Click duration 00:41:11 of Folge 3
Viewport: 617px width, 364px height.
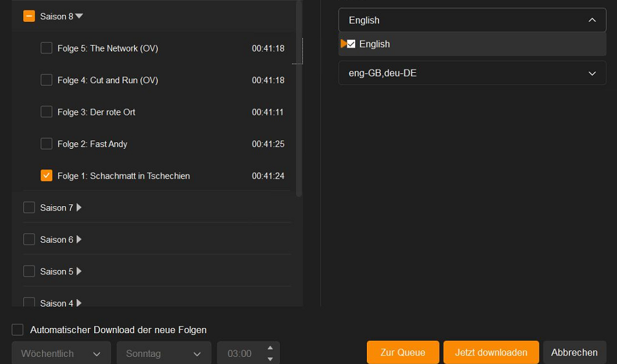tap(268, 112)
